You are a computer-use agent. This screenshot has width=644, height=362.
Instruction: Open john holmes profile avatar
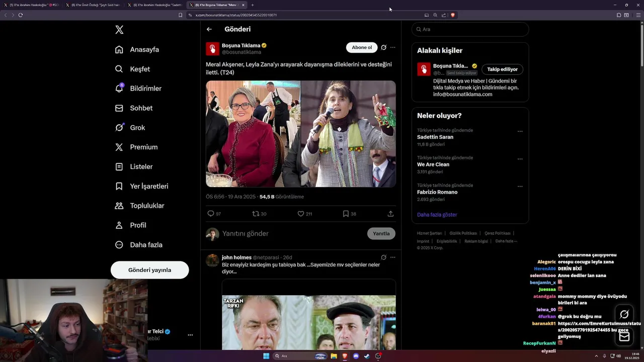pos(212,260)
